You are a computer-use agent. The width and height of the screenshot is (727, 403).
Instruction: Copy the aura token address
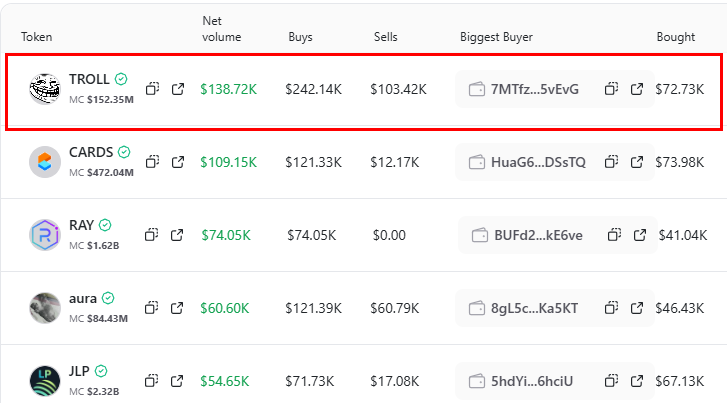tap(153, 307)
